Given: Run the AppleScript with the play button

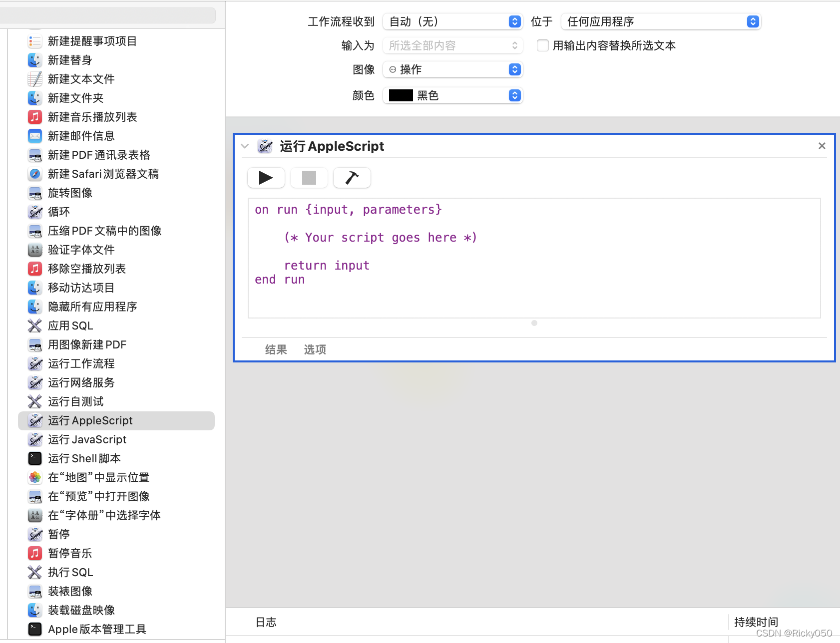Looking at the screenshot, I should tap(266, 178).
